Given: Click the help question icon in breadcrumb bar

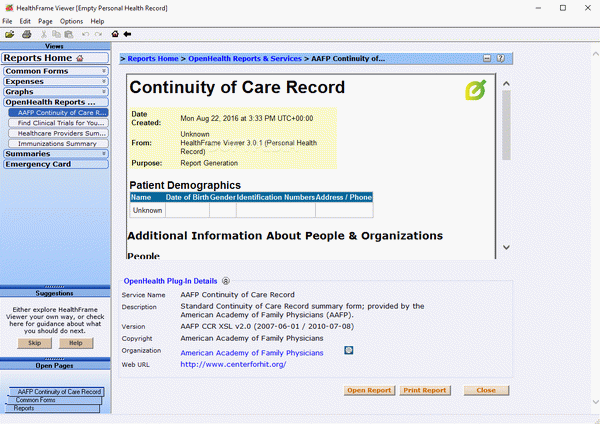Looking at the screenshot, I should pos(501,59).
